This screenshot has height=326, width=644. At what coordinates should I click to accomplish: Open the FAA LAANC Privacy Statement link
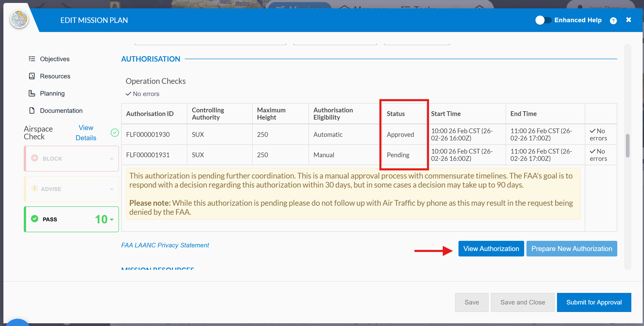pos(165,245)
